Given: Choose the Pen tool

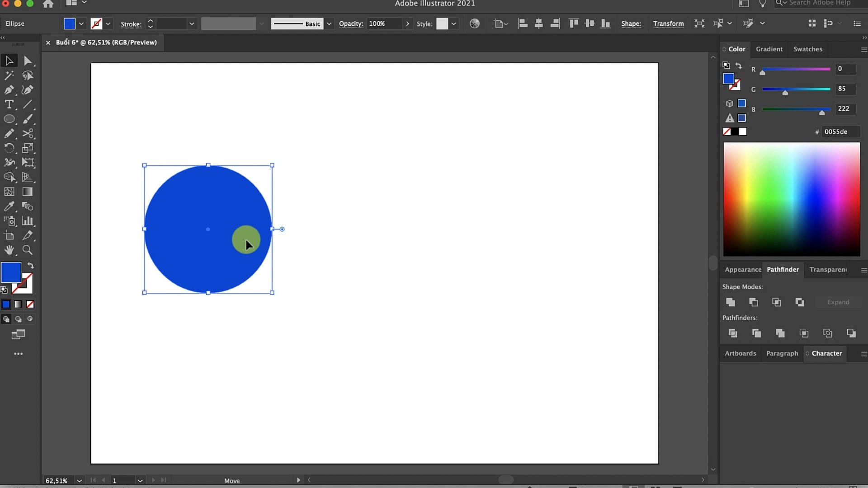Looking at the screenshot, I should (x=9, y=90).
